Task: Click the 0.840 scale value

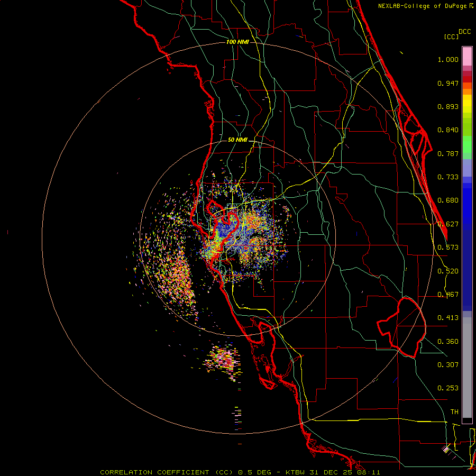Action: 448,130
